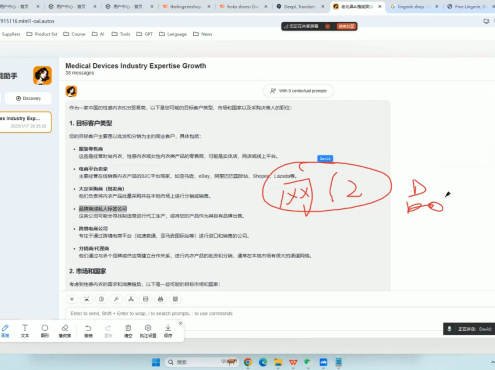Click the save (download arrow) annotation icon
Screen dimensions: 495x370
[x=168, y=331]
